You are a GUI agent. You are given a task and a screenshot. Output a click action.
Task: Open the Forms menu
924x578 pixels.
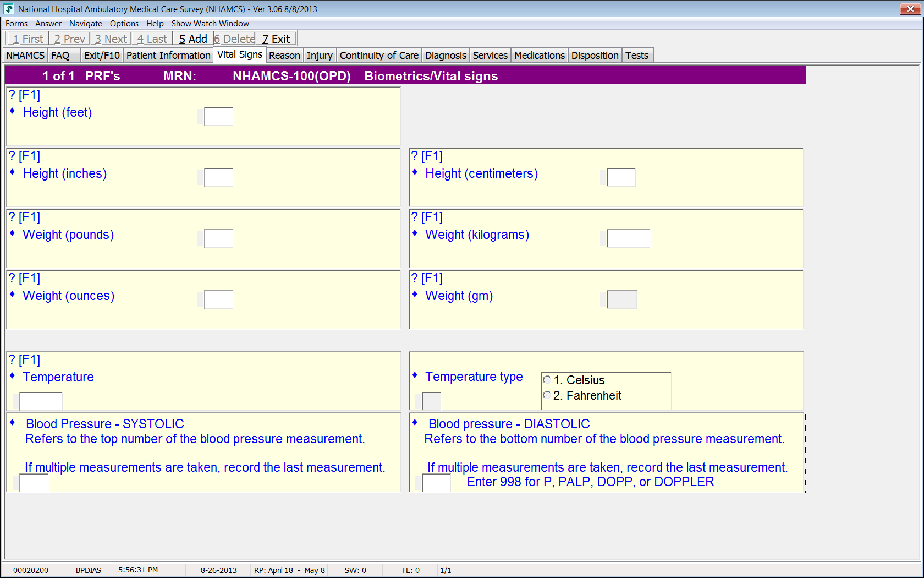(16, 24)
